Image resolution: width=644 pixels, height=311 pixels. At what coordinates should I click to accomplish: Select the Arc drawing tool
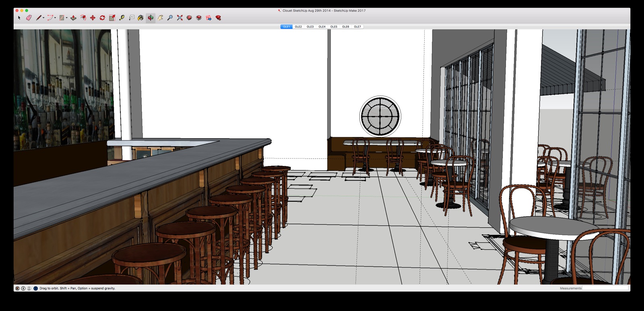(50, 18)
